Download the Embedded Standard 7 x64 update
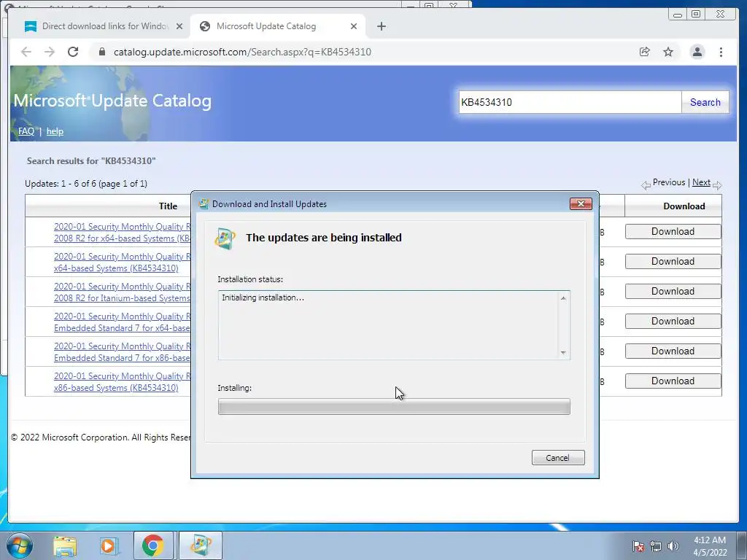Image resolution: width=747 pixels, height=560 pixels. (x=673, y=322)
